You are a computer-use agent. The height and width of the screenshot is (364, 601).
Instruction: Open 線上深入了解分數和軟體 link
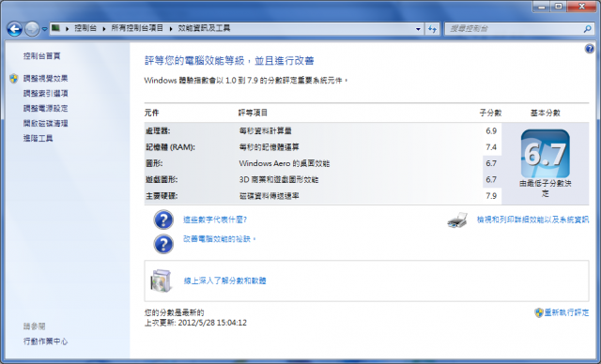224,281
